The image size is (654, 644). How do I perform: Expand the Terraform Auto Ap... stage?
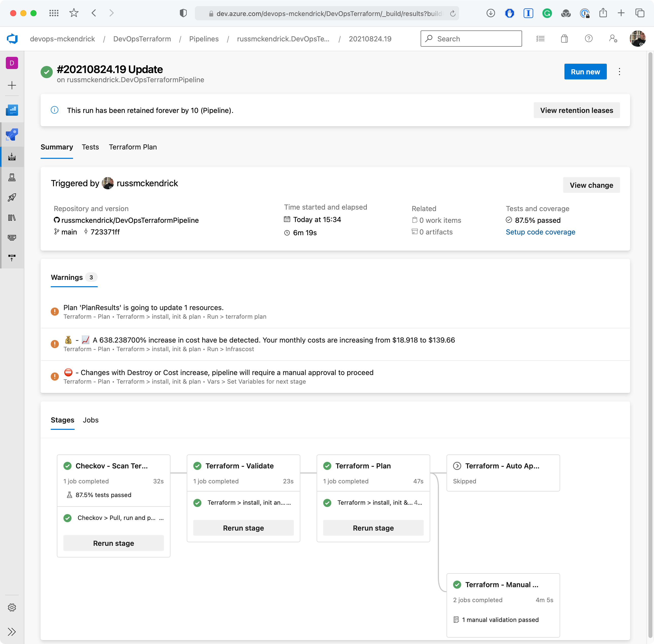pyautogui.click(x=458, y=465)
